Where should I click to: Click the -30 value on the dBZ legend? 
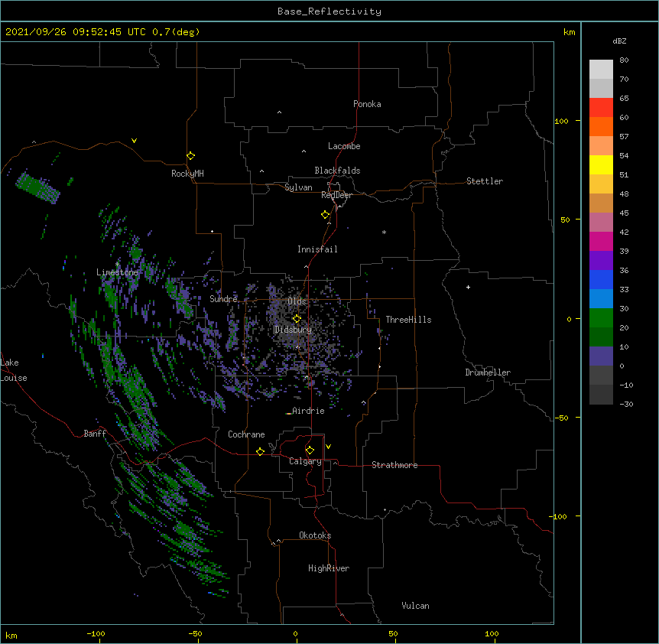pos(626,404)
